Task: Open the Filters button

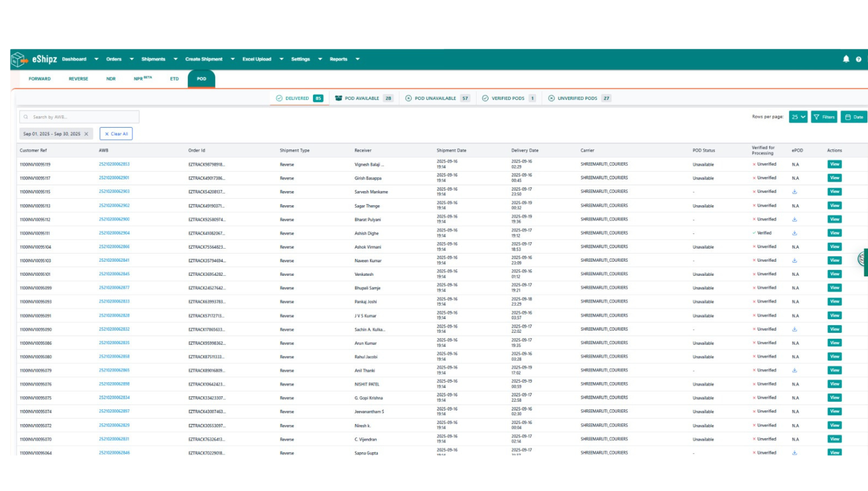Action: pos(824,117)
